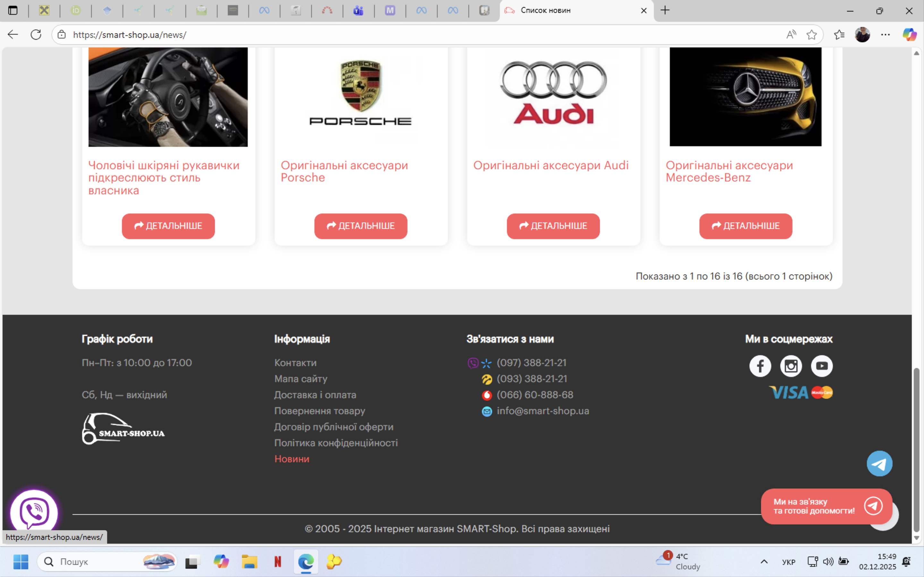Open a new browser tab
The height and width of the screenshot is (577, 924).
[665, 11]
